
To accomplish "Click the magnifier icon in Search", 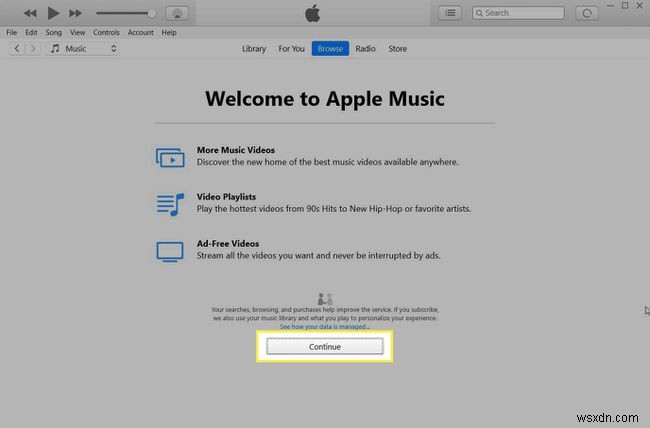I will pyautogui.click(x=479, y=13).
